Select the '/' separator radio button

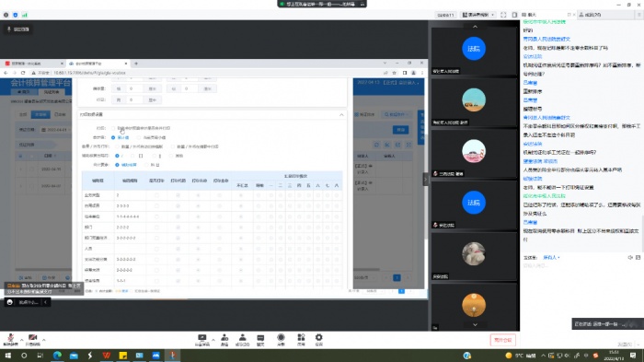point(117,156)
